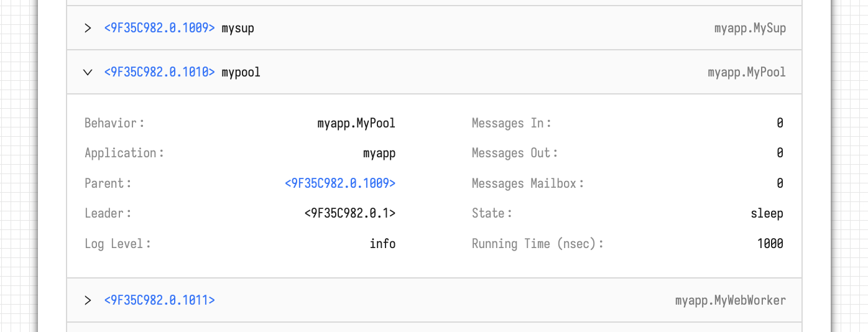Click the Log Level value info
868x332 pixels.
(x=382, y=244)
